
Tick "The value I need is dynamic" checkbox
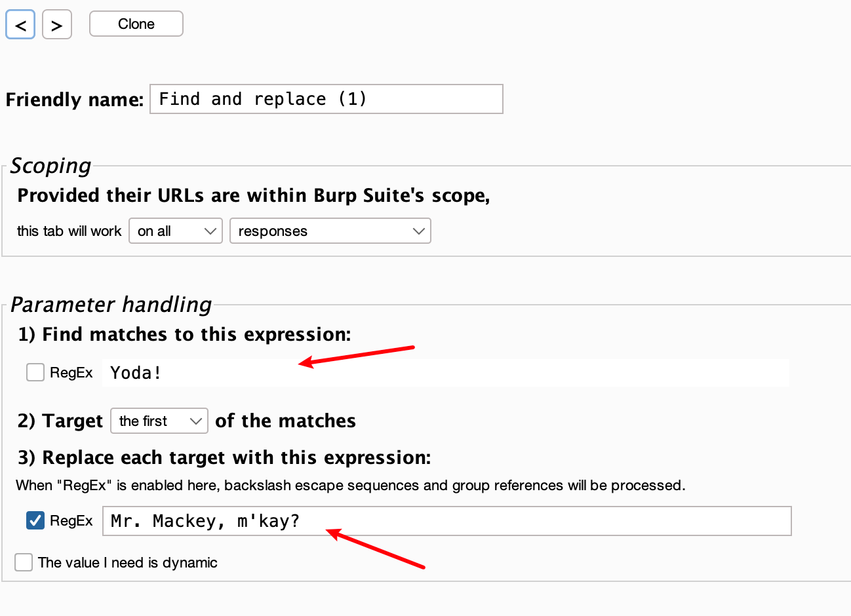(24, 562)
